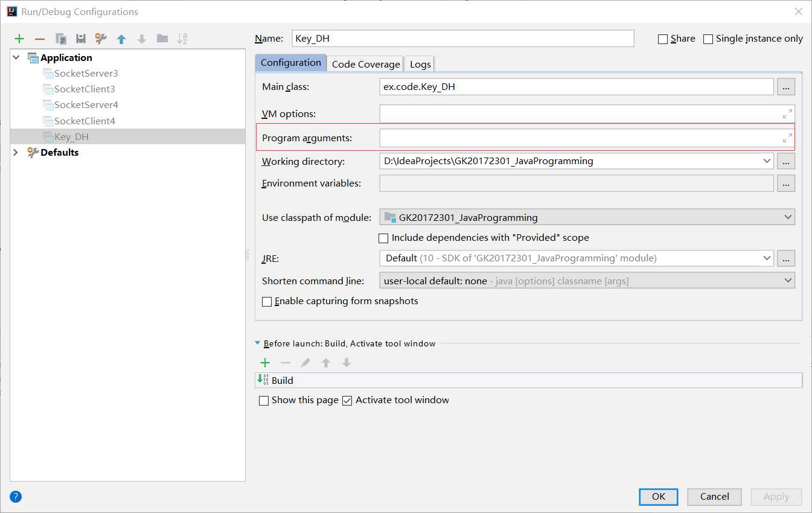Image resolution: width=812 pixels, height=513 pixels.
Task: Select the Build task in Before launch list
Action: (x=529, y=380)
